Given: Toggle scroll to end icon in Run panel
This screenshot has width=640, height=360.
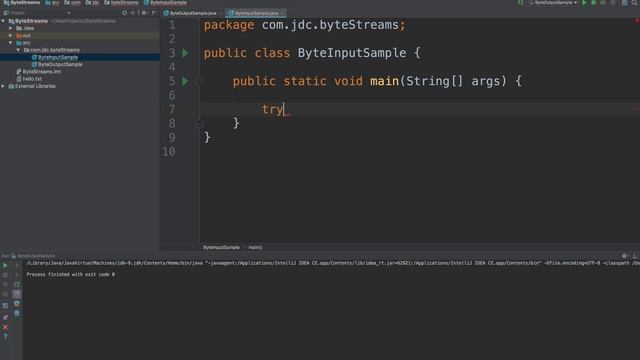Looking at the screenshot, I should tap(17, 294).
